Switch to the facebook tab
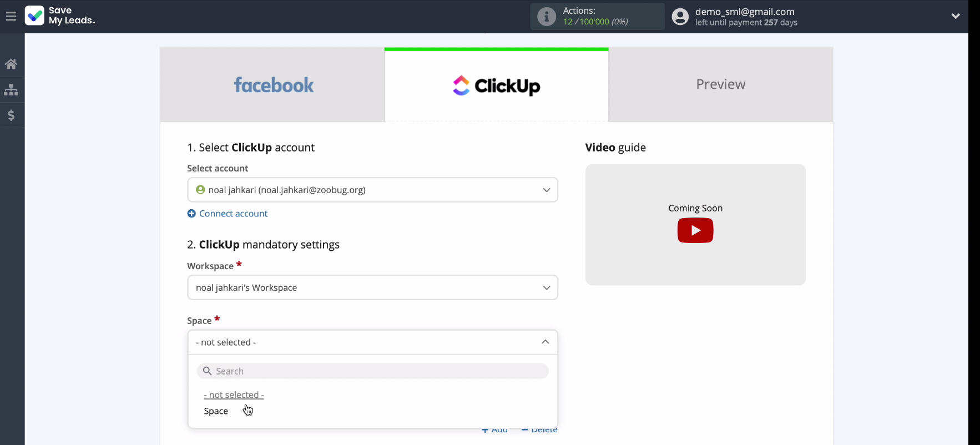Screen dimensions: 980x445 pyautogui.click(x=272, y=84)
